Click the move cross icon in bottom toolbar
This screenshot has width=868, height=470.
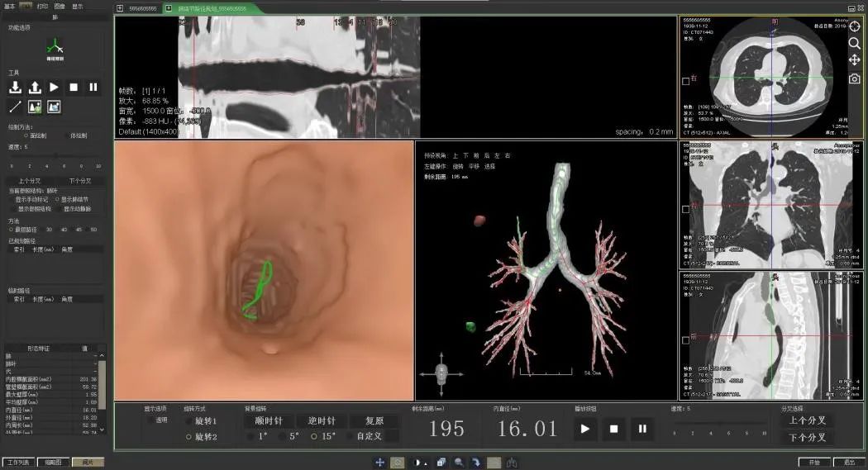pyautogui.click(x=379, y=463)
